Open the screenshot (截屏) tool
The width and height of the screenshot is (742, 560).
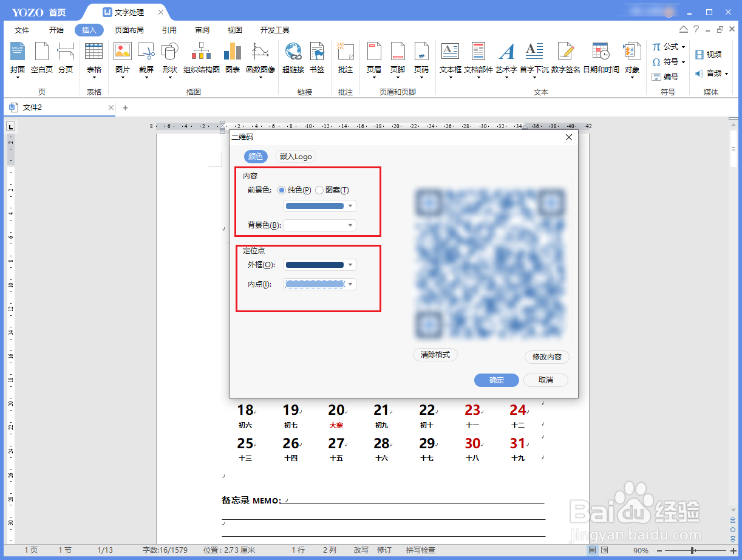pyautogui.click(x=146, y=60)
